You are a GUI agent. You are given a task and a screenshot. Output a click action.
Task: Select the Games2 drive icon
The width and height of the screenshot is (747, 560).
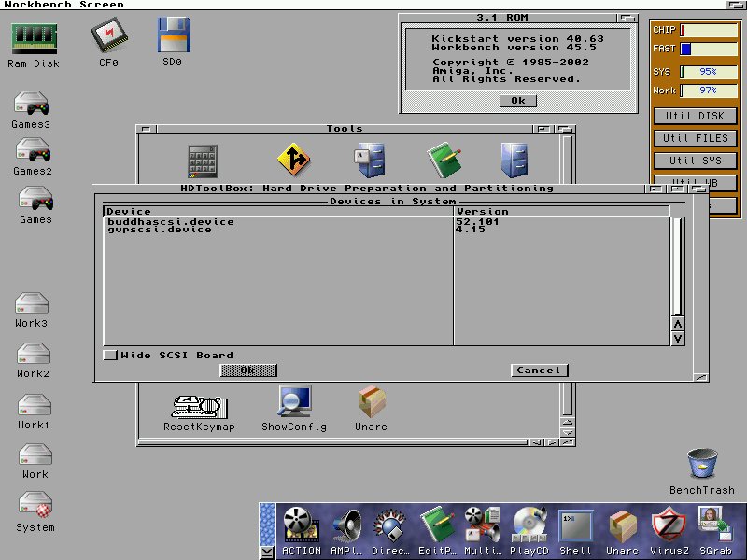[34, 150]
